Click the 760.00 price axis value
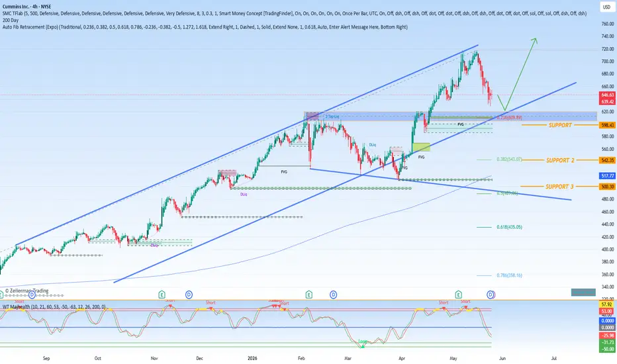Viewport: 617px width, 364px height. [608, 24]
